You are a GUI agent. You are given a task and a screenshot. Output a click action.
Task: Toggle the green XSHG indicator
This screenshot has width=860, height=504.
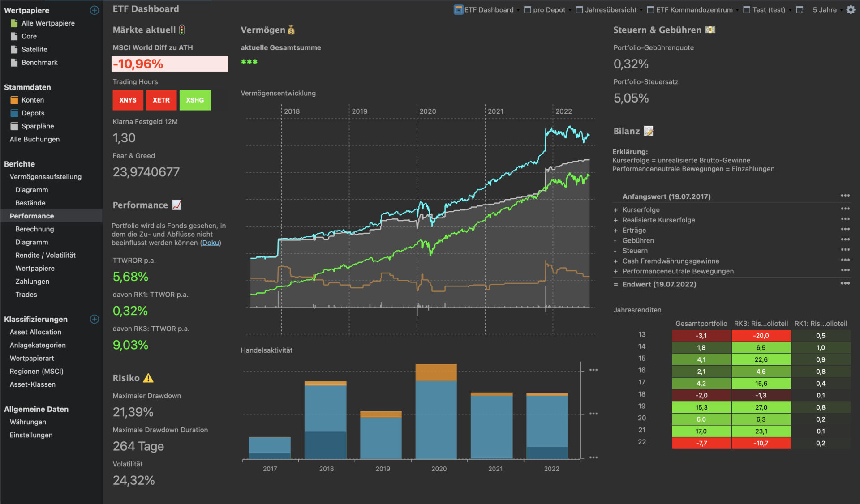(195, 100)
